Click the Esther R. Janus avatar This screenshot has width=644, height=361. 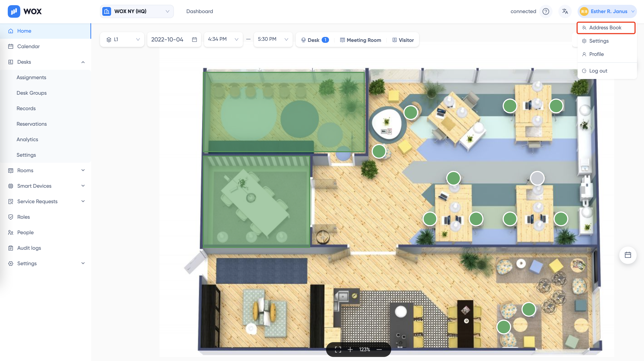[584, 11]
